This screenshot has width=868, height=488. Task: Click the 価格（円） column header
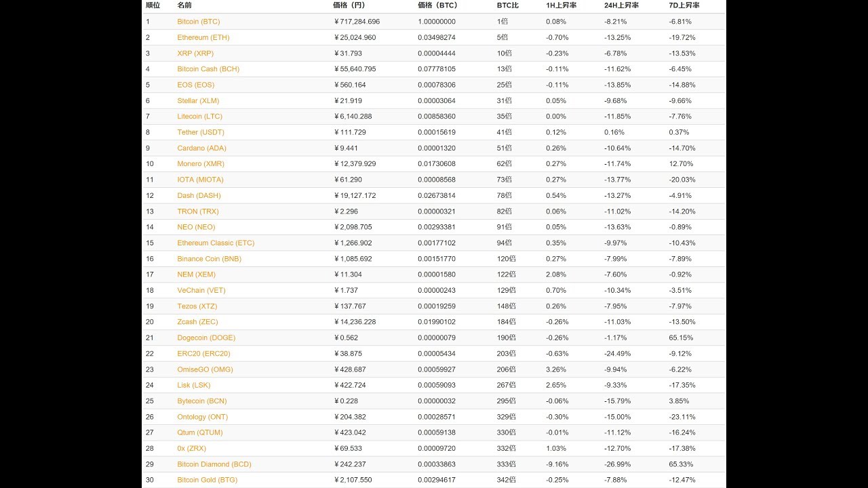pos(349,5)
